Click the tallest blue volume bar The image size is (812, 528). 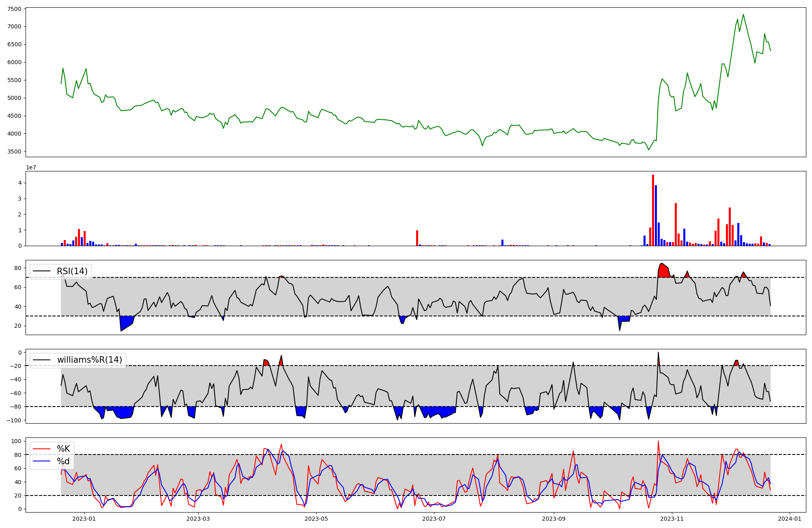click(x=656, y=215)
